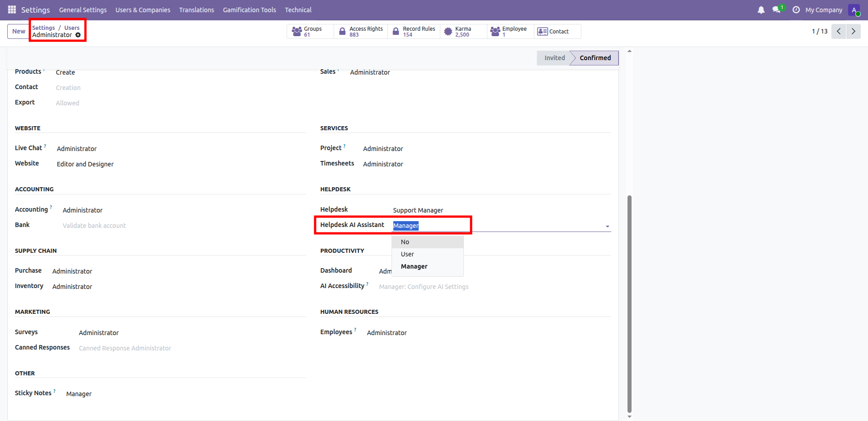
Task: Click Live Chat help question mark
Action: pyautogui.click(x=45, y=146)
